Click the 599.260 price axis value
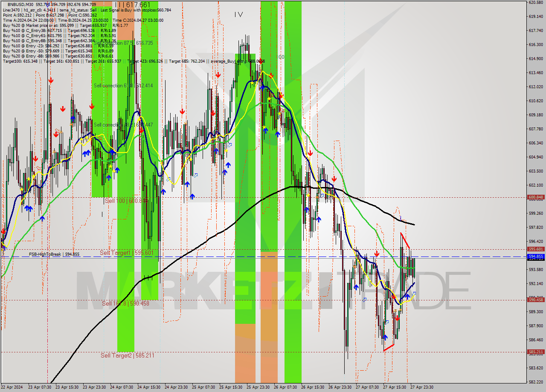 pyautogui.click(x=536, y=213)
